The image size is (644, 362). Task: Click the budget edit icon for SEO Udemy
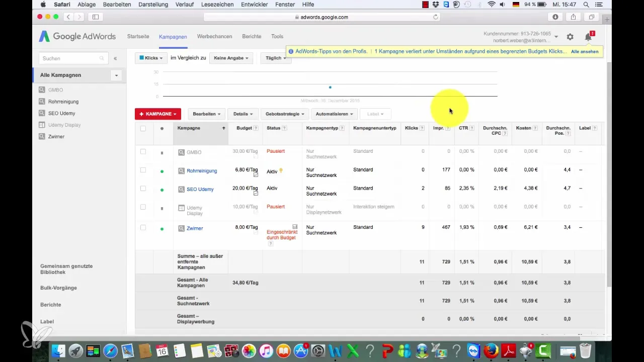tap(256, 194)
